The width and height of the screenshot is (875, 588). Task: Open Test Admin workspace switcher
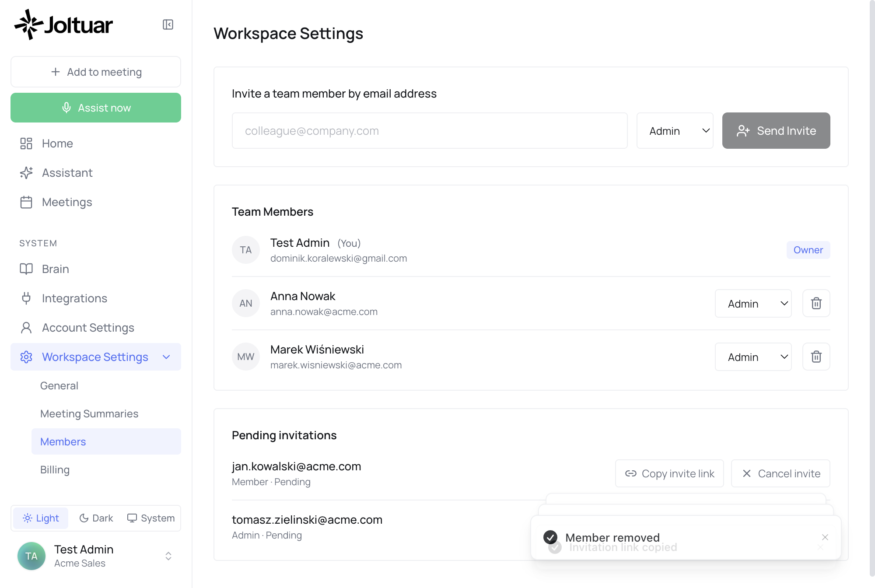point(96,556)
